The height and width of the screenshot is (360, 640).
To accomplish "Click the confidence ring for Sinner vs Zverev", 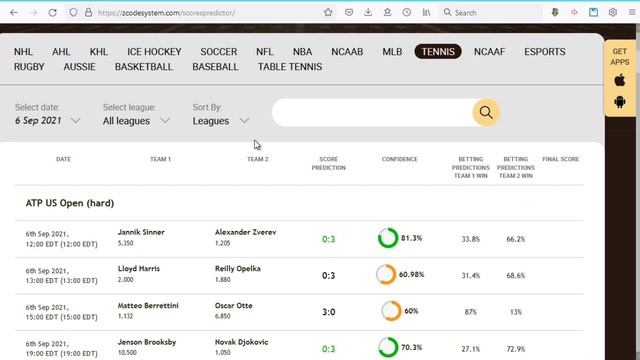I will pyautogui.click(x=388, y=238).
